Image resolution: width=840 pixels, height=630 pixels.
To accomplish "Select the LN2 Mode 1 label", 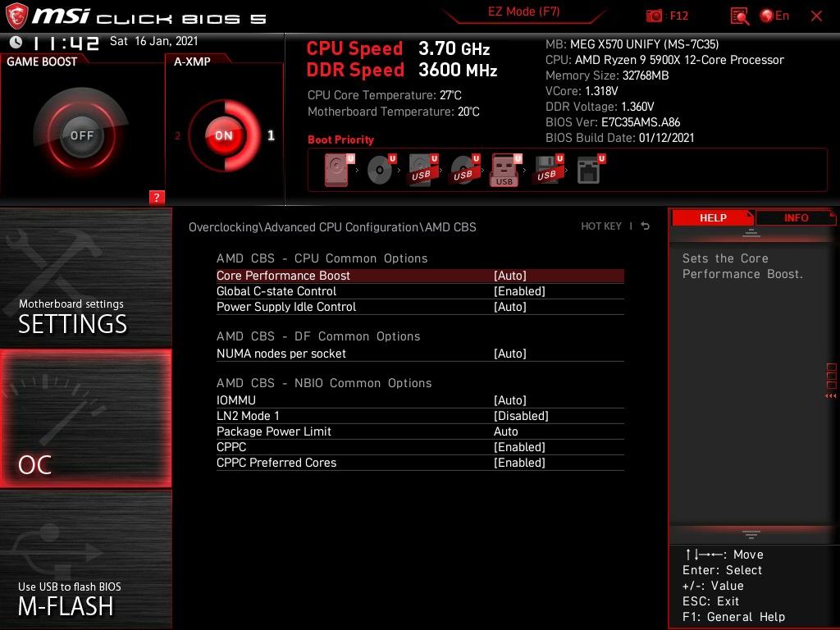I will click(x=248, y=415).
